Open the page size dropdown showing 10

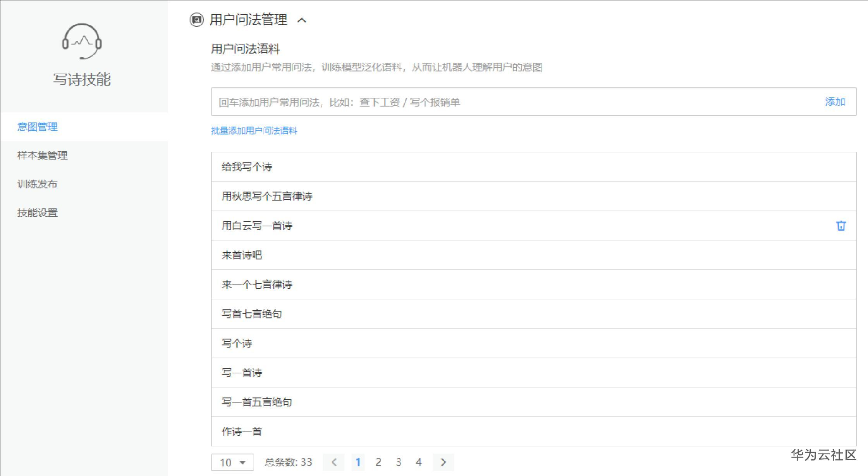click(x=232, y=462)
